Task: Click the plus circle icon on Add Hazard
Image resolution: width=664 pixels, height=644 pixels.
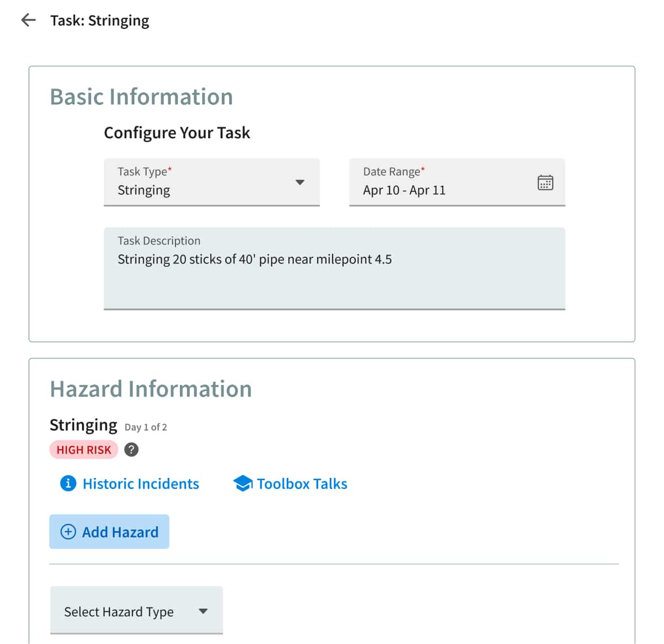Action: pos(68,532)
